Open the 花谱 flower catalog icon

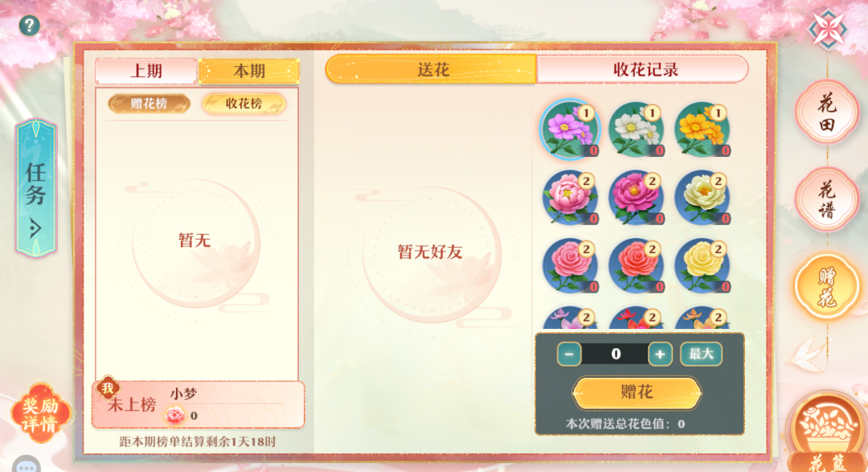pyautogui.click(x=827, y=199)
